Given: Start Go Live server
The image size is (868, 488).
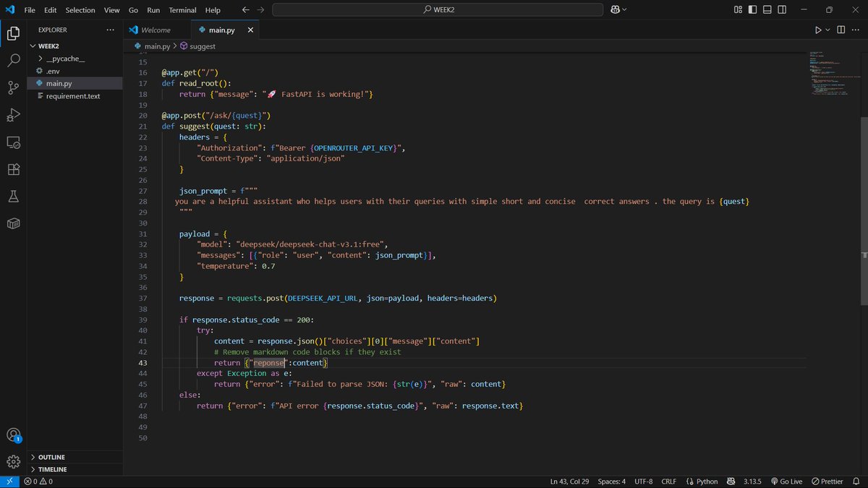Looking at the screenshot, I should pos(786,481).
